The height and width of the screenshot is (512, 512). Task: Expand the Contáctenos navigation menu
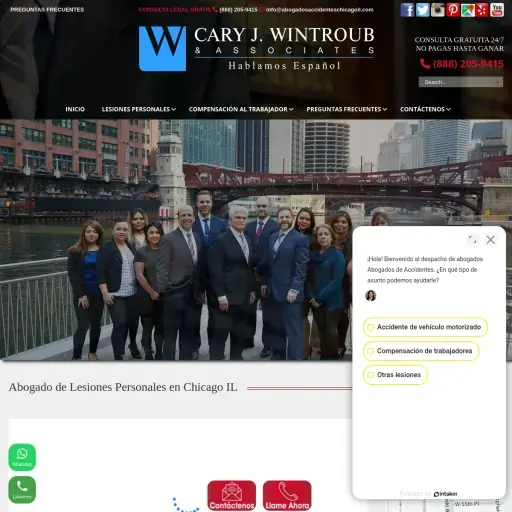click(x=425, y=109)
